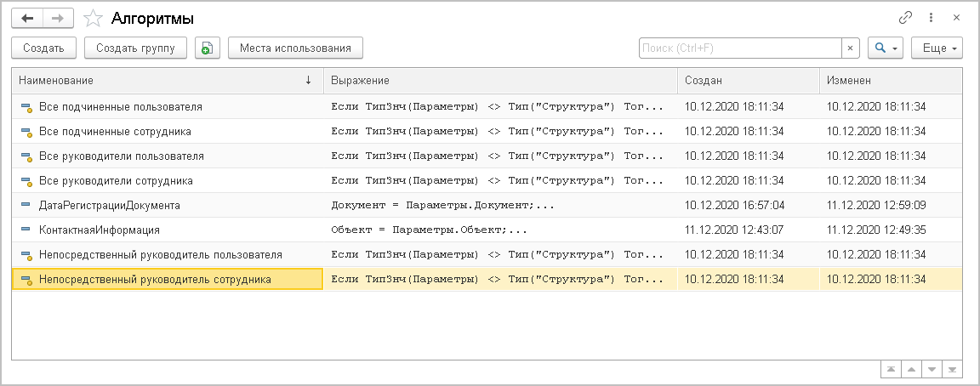Open the magnifier search dropdown

885,48
